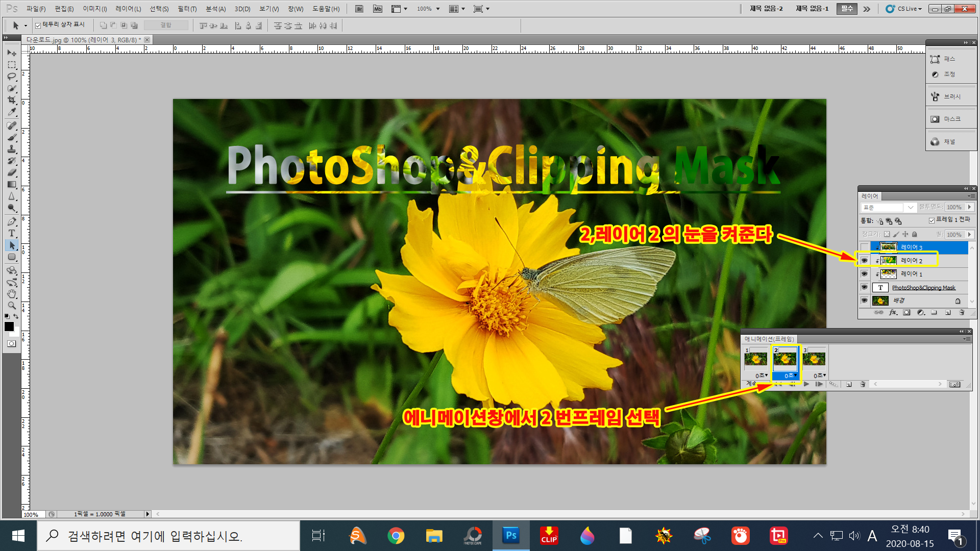Select the Eyedropper tool
This screenshot has width=980, height=551.
[x=12, y=112]
